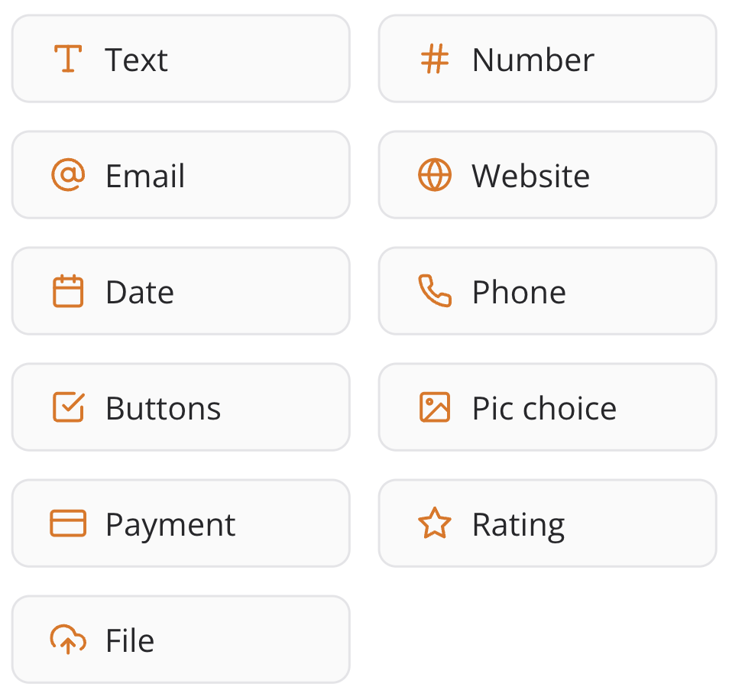Click the globe Website icon
Image resolution: width=729 pixels, height=700 pixels.
tap(435, 175)
